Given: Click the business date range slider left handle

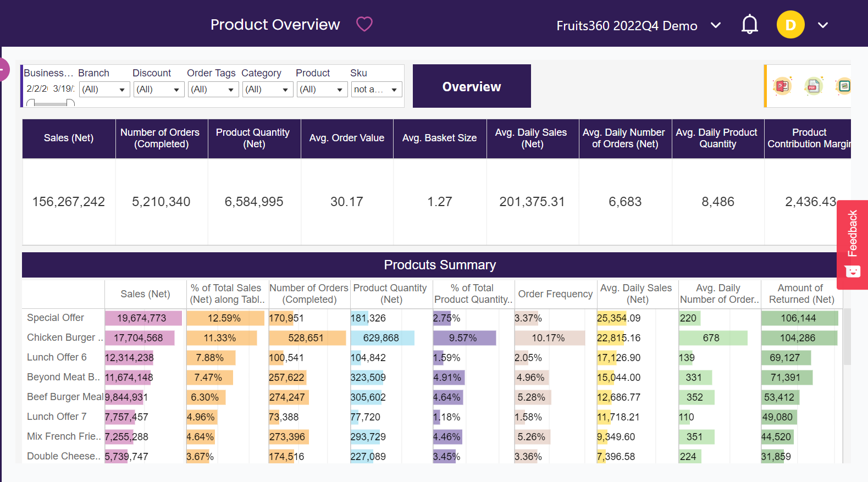Looking at the screenshot, I should click(x=31, y=103).
